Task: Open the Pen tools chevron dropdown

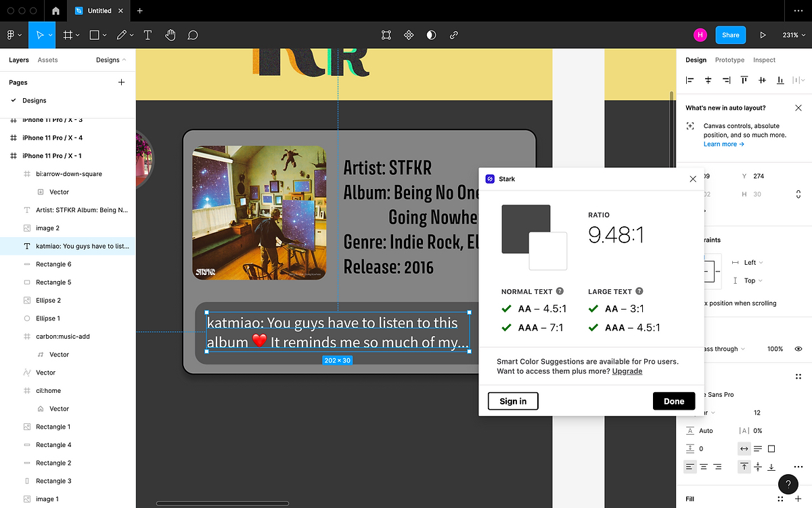Action: tap(131, 35)
